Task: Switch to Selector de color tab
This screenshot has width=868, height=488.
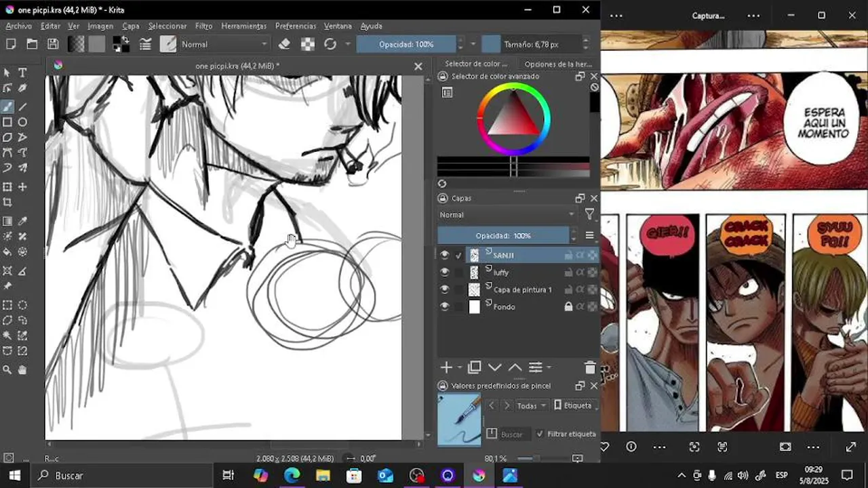Action: [x=476, y=64]
